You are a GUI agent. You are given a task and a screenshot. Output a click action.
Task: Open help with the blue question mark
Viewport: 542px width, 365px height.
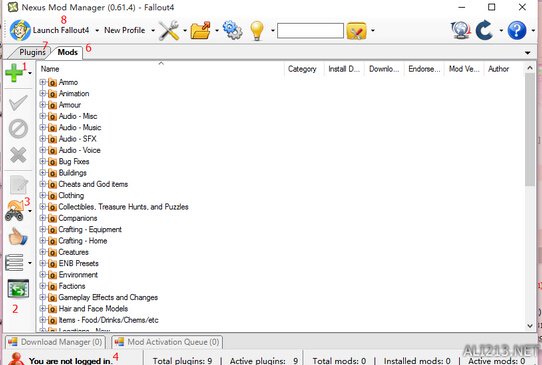point(517,30)
